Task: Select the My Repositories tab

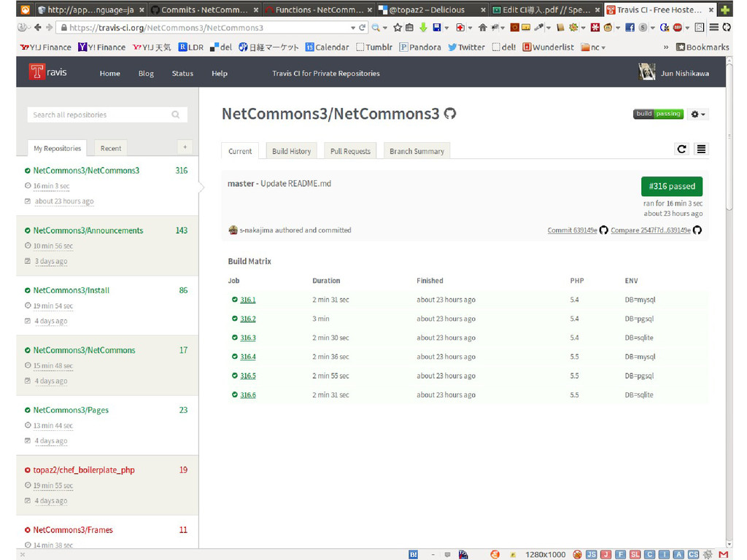Action: [57, 148]
